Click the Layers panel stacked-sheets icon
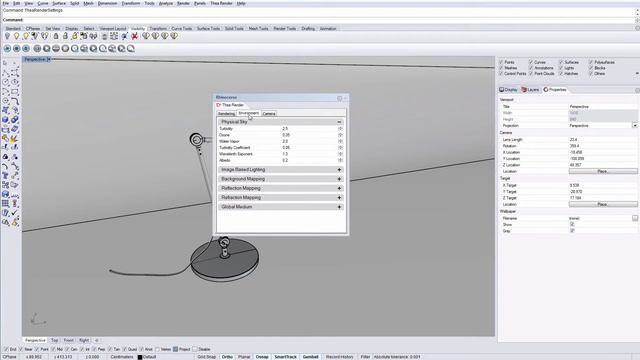Screen dimensions: 640x360 524,89
